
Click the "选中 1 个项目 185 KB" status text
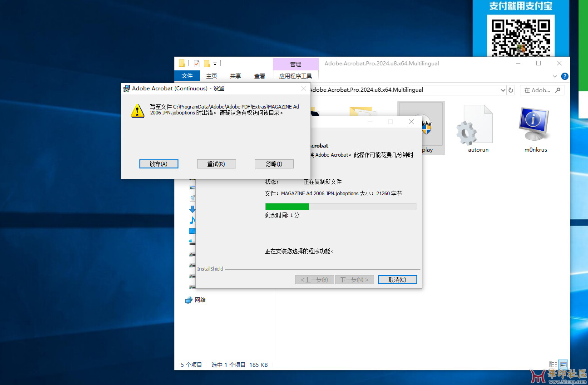239,365
